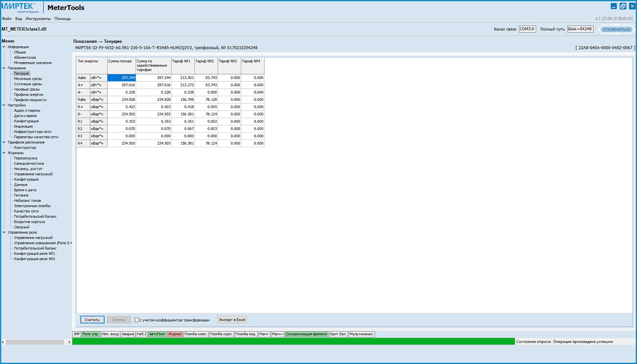The image size is (637, 364).
Task: Collapse the Информация tree section
Action: click(x=4, y=47)
